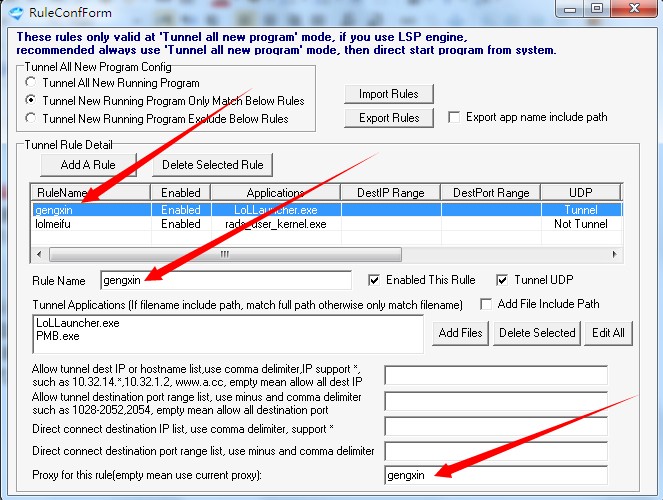This screenshot has width=663, height=500.
Task: Click the Edit All button
Action: click(608, 333)
